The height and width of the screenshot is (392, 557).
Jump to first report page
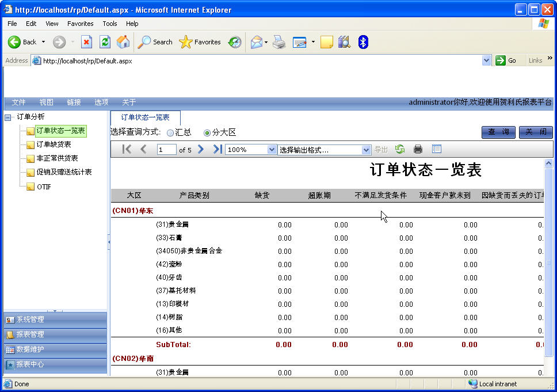click(127, 149)
